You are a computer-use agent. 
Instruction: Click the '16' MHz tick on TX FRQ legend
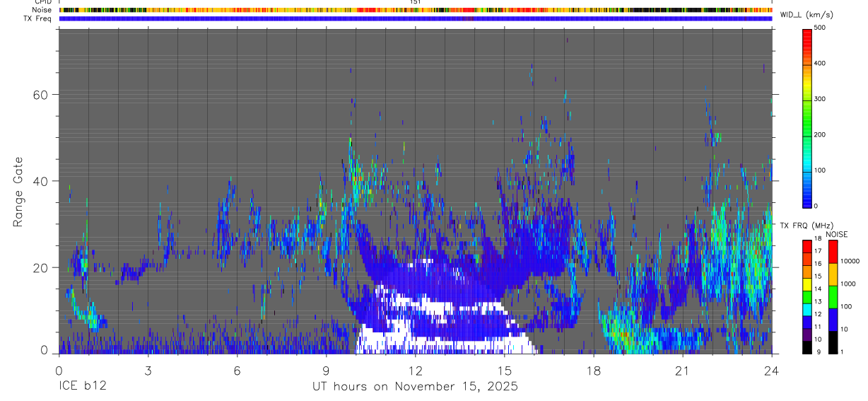818,264
